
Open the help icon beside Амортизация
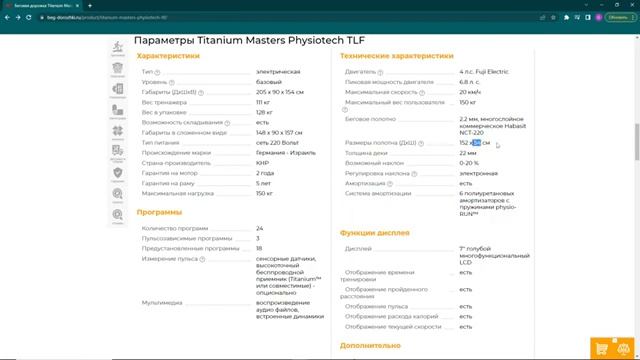(x=390, y=184)
